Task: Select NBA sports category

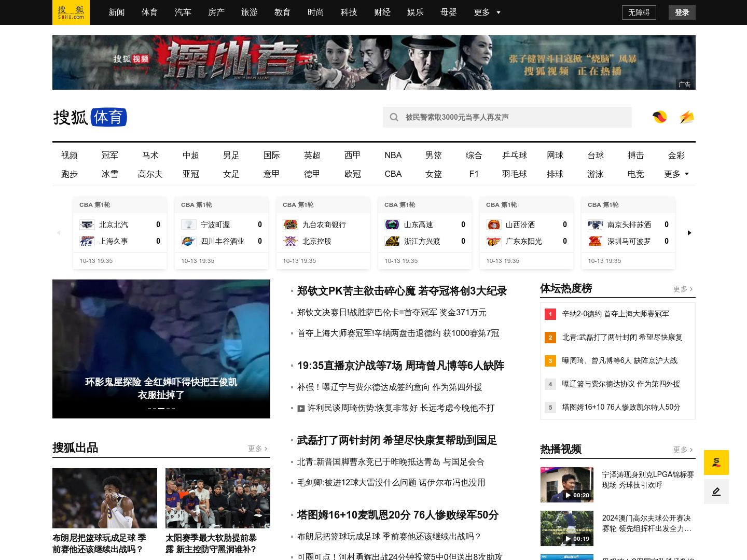Action: click(x=393, y=156)
